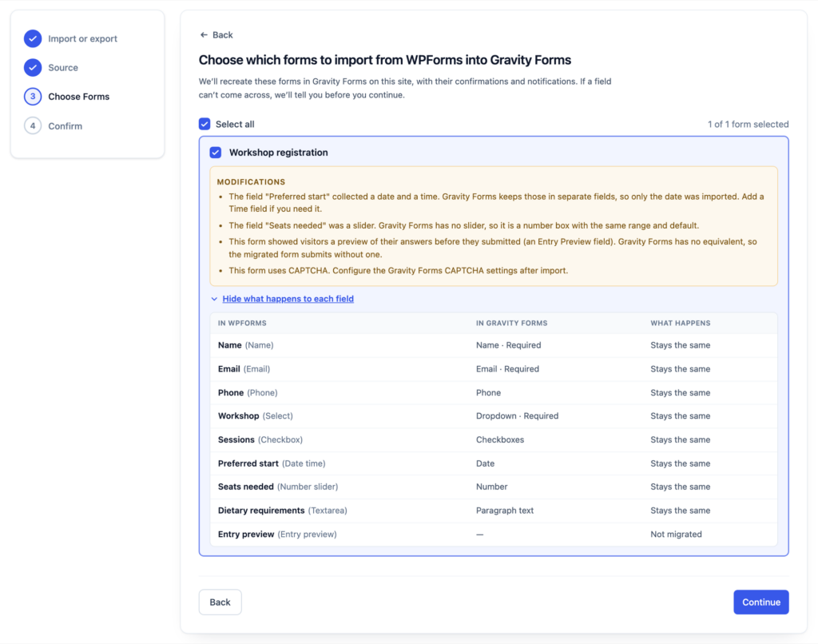818x644 pixels.
Task: Click the left arrow icon beside top Back
Action: pos(204,35)
